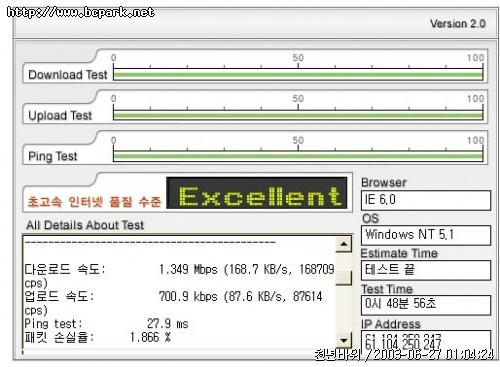Click the details scrollbar thumb
Screen dimensions: 500x367
pos(343,278)
